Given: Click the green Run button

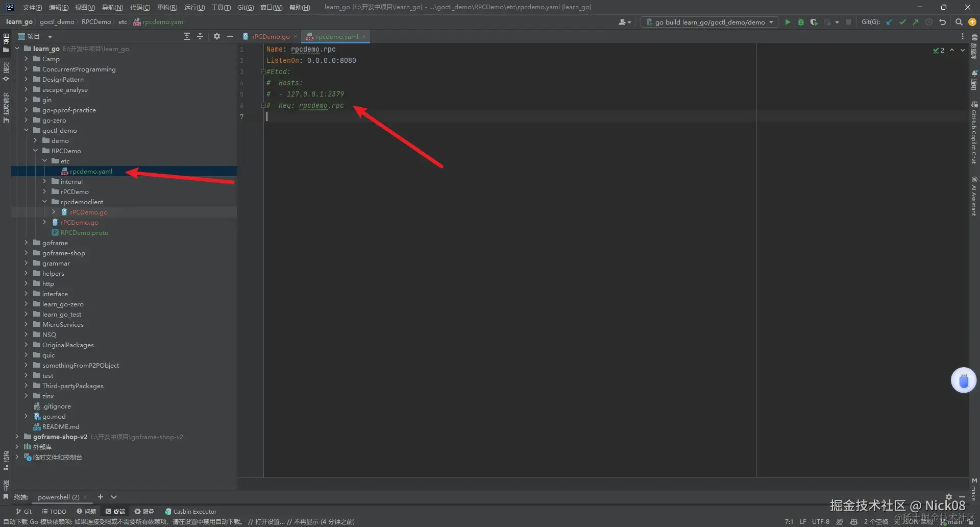Looking at the screenshot, I should (x=788, y=22).
